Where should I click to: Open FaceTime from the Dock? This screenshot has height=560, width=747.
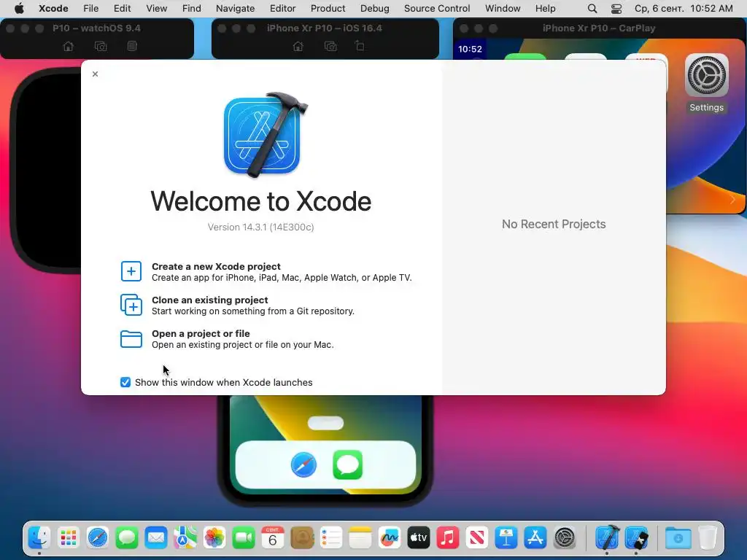pos(244,538)
